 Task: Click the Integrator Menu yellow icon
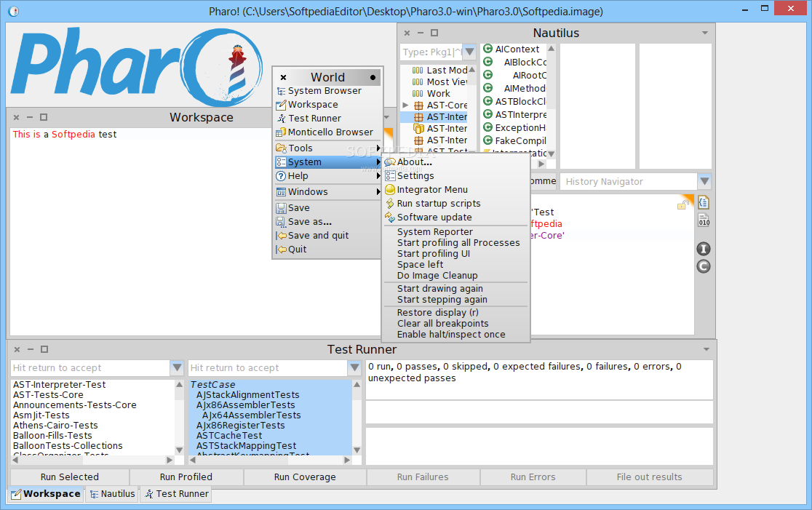pyautogui.click(x=390, y=190)
